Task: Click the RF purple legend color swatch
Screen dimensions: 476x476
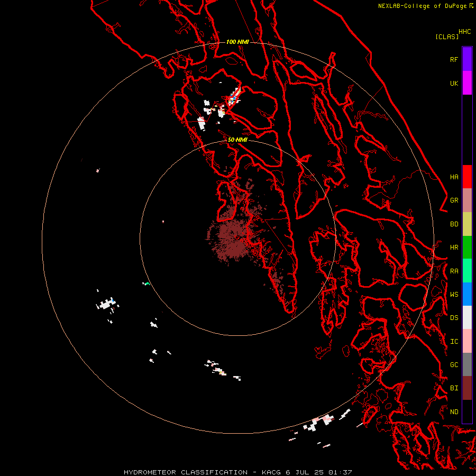Action: coord(467,59)
